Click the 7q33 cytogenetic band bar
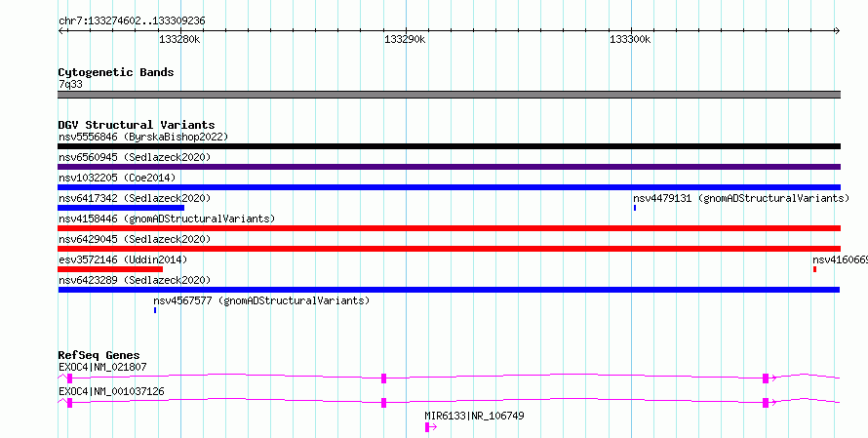The width and height of the screenshot is (868, 438). click(x=449, y=95)
